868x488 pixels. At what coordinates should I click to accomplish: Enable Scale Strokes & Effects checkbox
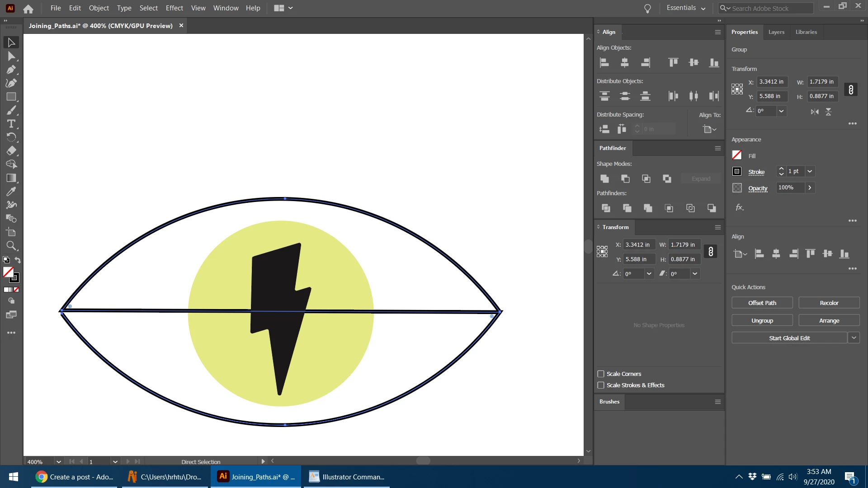[601, 385]
